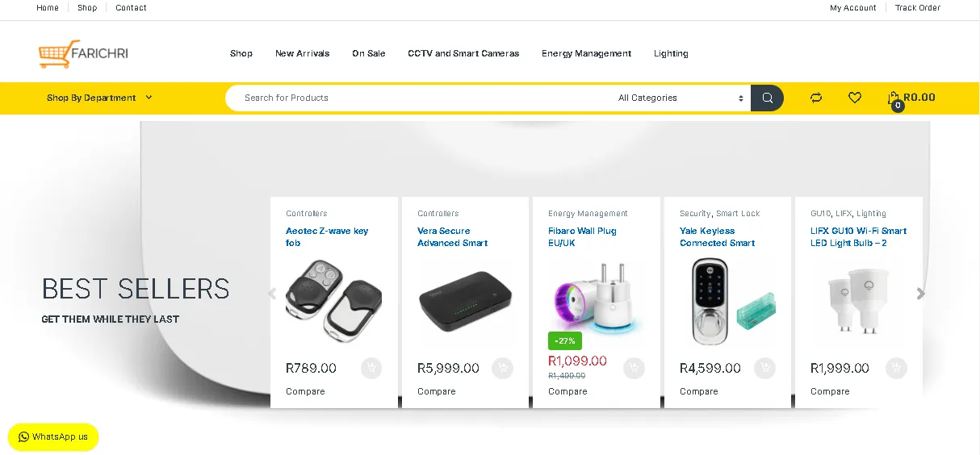980x455 pixels.
Task: Open the All Categories dropdown
Action: [x=681, y=98]
